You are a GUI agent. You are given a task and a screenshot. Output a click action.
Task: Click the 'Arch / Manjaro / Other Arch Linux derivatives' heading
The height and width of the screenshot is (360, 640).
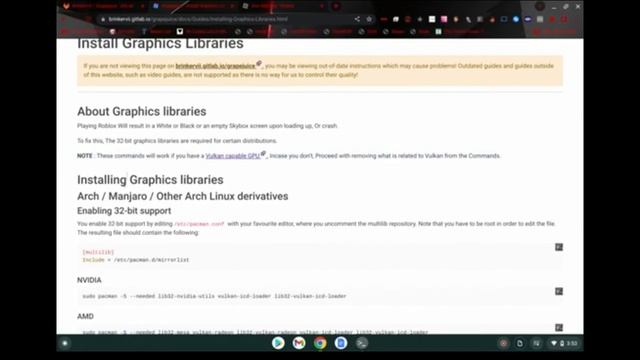(182, 196)
